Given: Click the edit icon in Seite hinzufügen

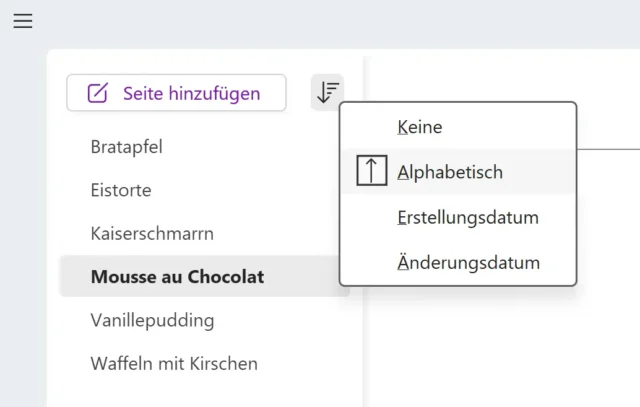Looking at the screenshot, I should tap(97, 94).
